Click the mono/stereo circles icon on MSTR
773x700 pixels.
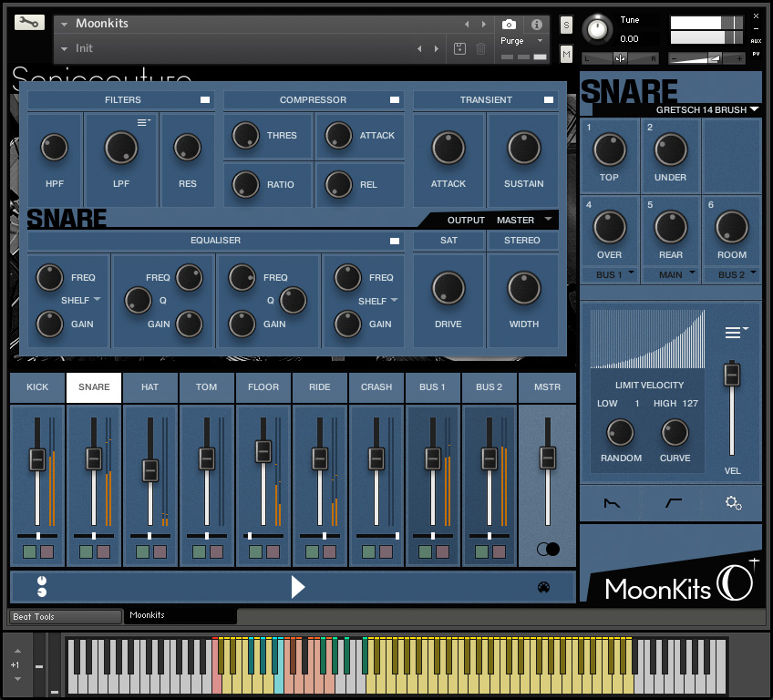(548, 549)
